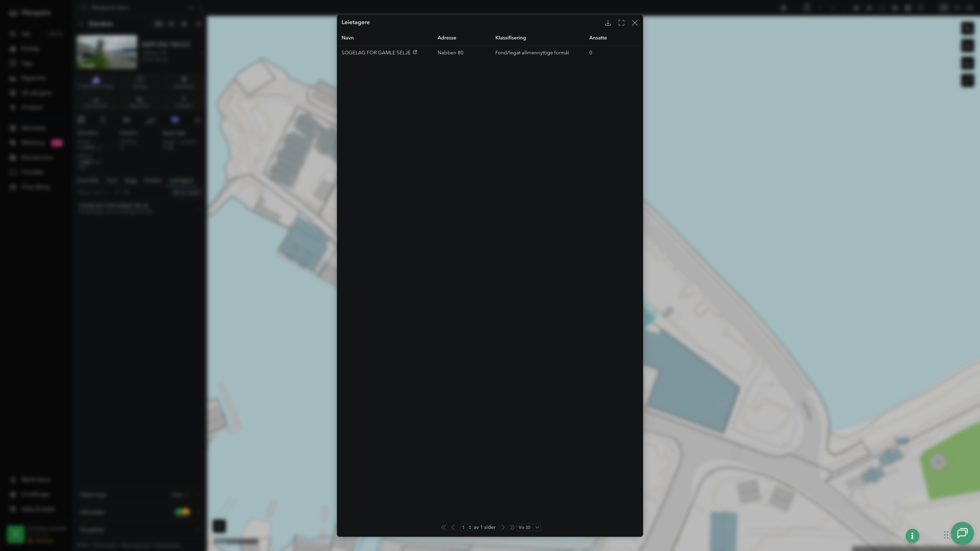Close the Leietagere dialog
980x551 pixels.
635,23
